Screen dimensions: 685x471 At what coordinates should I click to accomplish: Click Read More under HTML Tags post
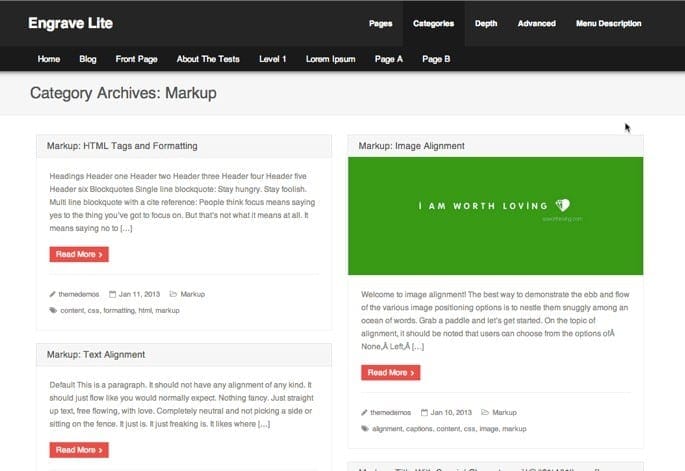tap(79, 254)
